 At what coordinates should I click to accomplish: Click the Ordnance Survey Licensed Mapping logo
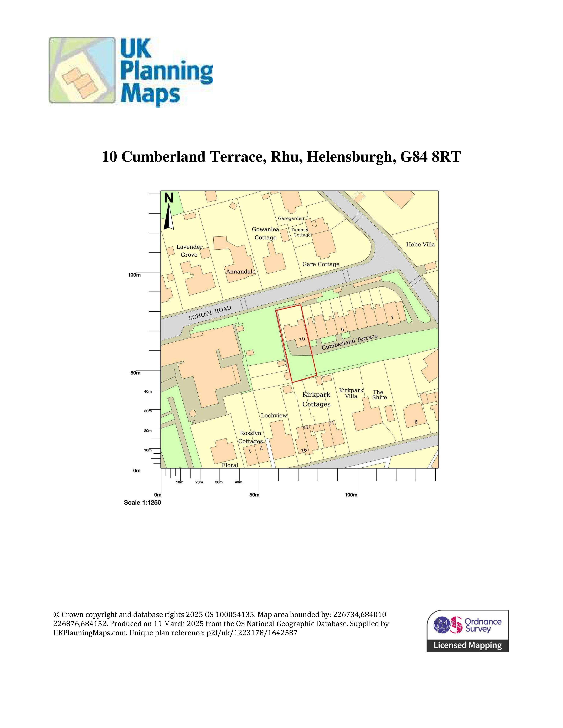pyautogui.click(x=468, y=631)
